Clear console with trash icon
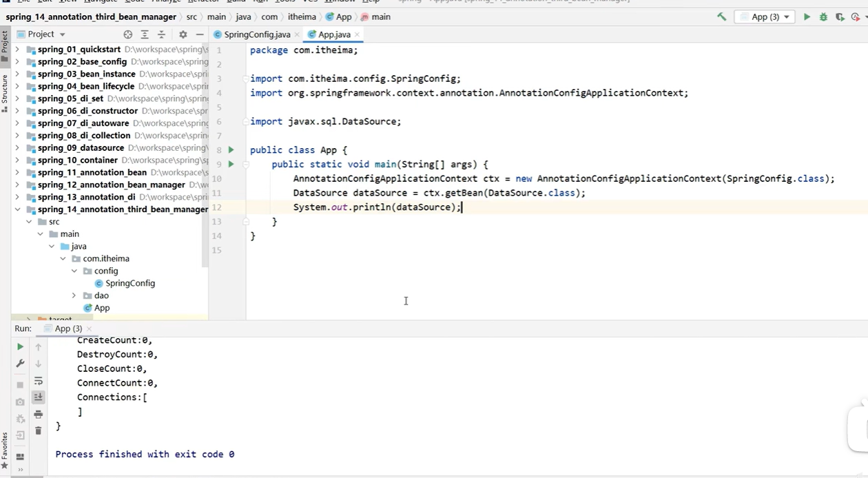The width and height of the screenshot is (868, 478). click(x=39, y=431)
